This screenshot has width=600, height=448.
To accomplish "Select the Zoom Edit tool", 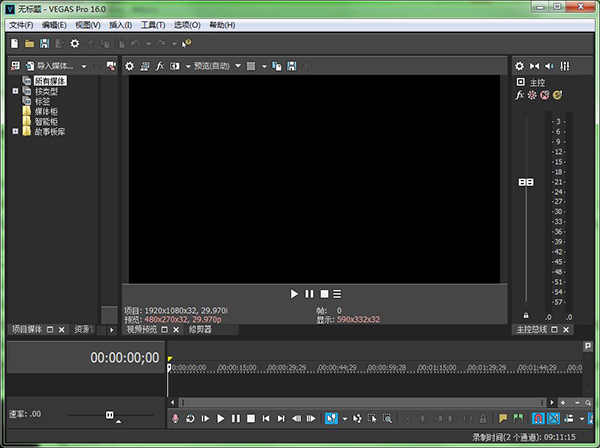I will click(x=387, y=419).
